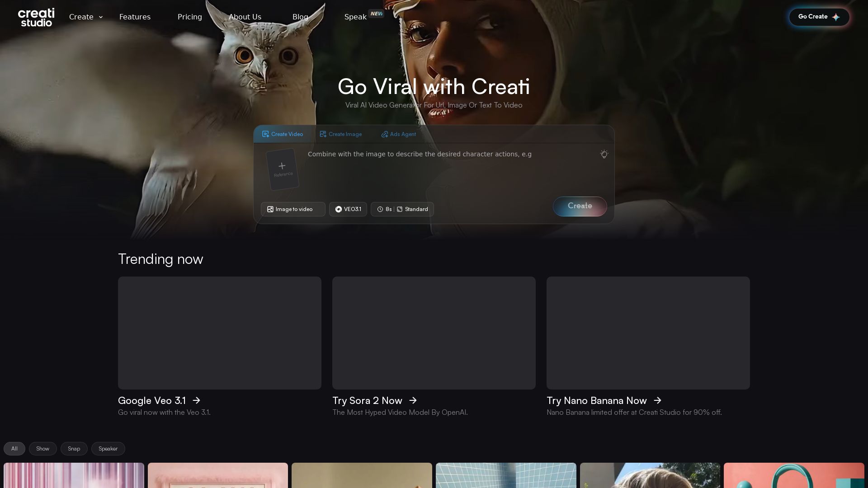Open the About Us page

[245, 17]
